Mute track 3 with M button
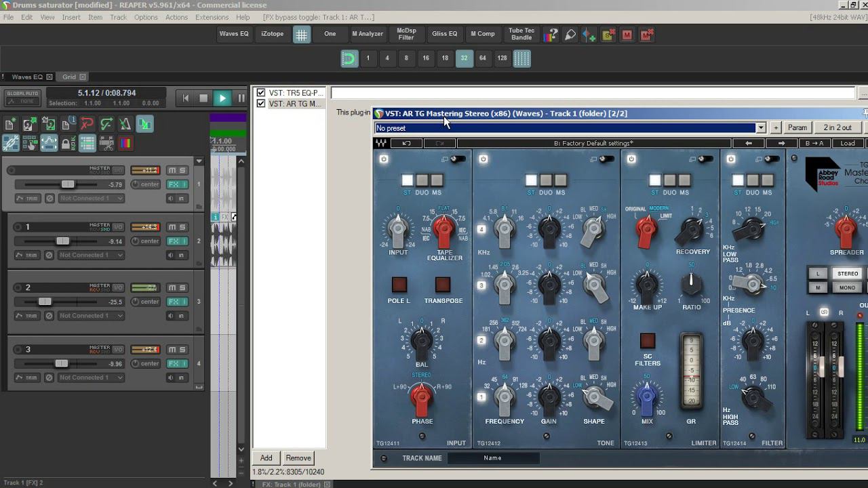This screenshot has height=488, width=868. coord(172,350)
